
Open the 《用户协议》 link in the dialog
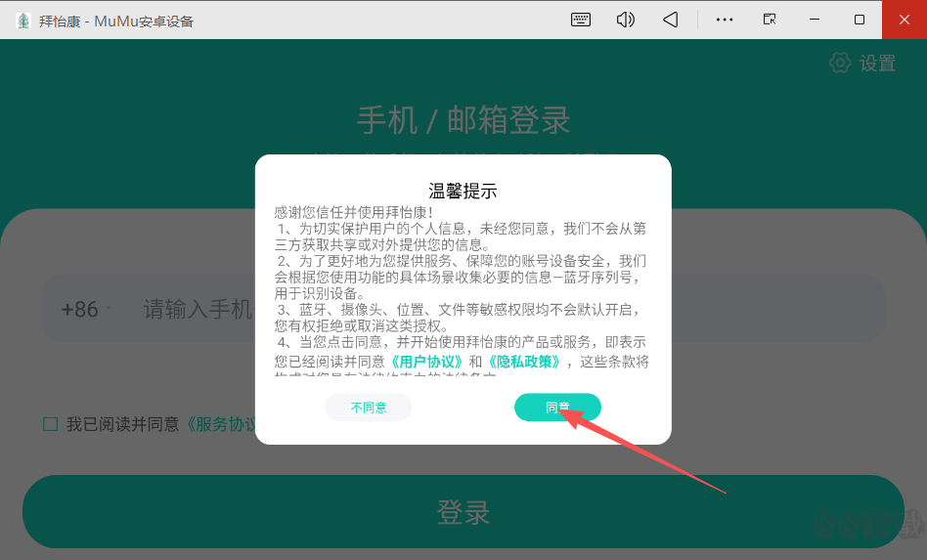426,362
